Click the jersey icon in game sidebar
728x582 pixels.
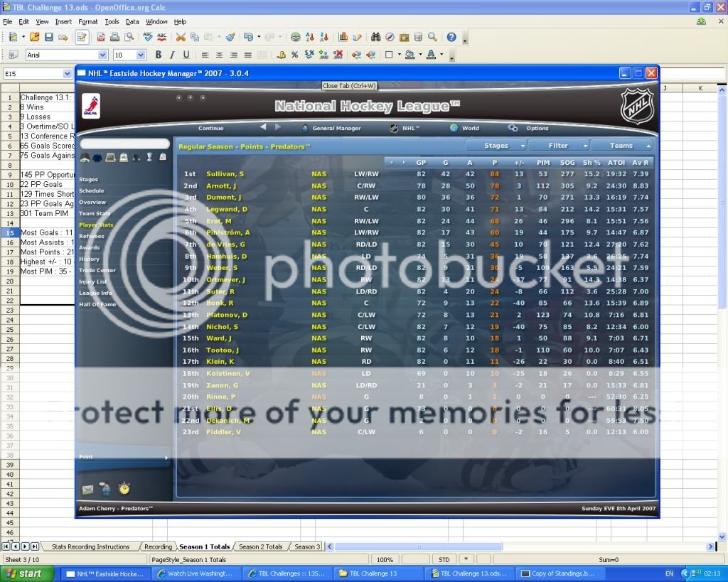[x=97, y=158]
